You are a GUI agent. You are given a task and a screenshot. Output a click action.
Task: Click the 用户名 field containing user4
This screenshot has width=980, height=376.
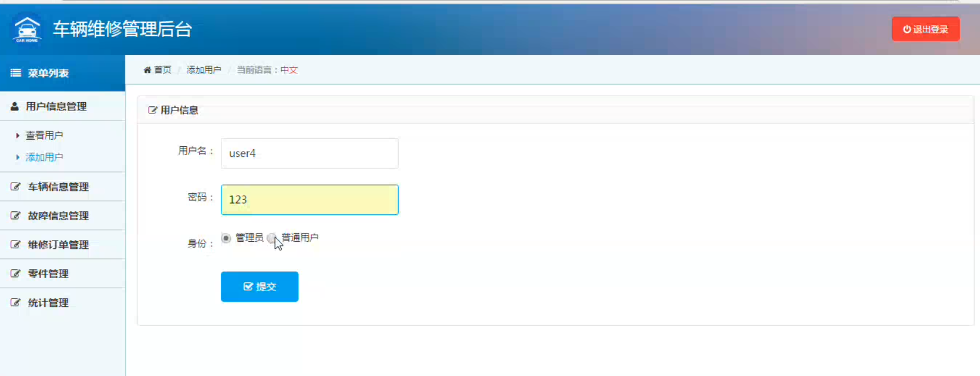(x=310, y=153)
